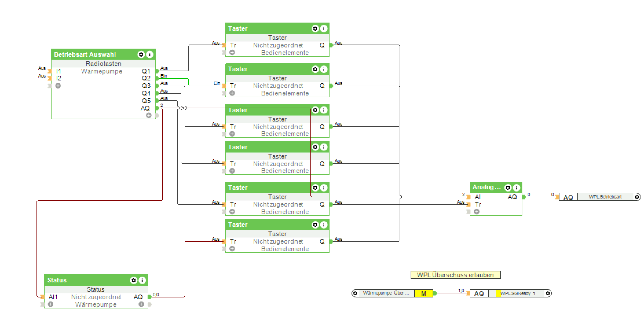Image resolution: width=644 pixels, height=331 pixels.
Task: Open info icon of the Analog block
Action: point(517,187)
